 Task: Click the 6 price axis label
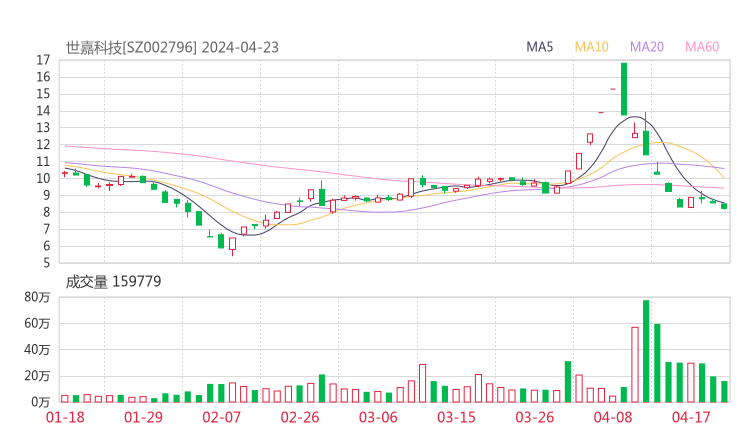pos(46,246)
